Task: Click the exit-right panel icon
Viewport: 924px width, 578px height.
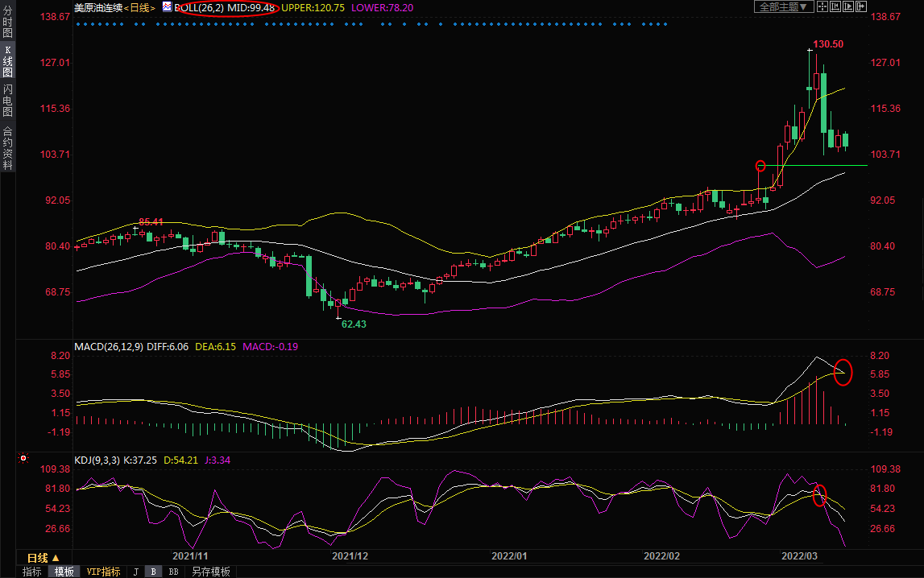Action: (x=861, y=6)
